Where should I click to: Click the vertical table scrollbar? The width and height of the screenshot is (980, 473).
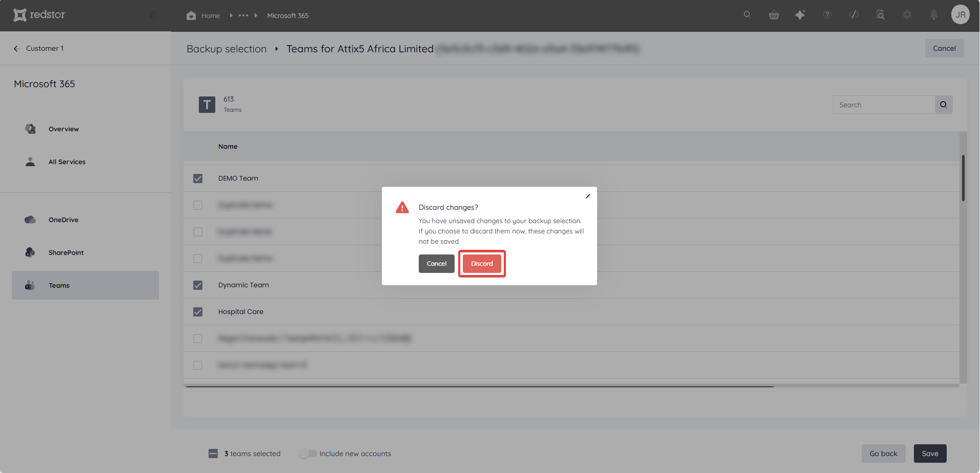(x=964, y=178)
